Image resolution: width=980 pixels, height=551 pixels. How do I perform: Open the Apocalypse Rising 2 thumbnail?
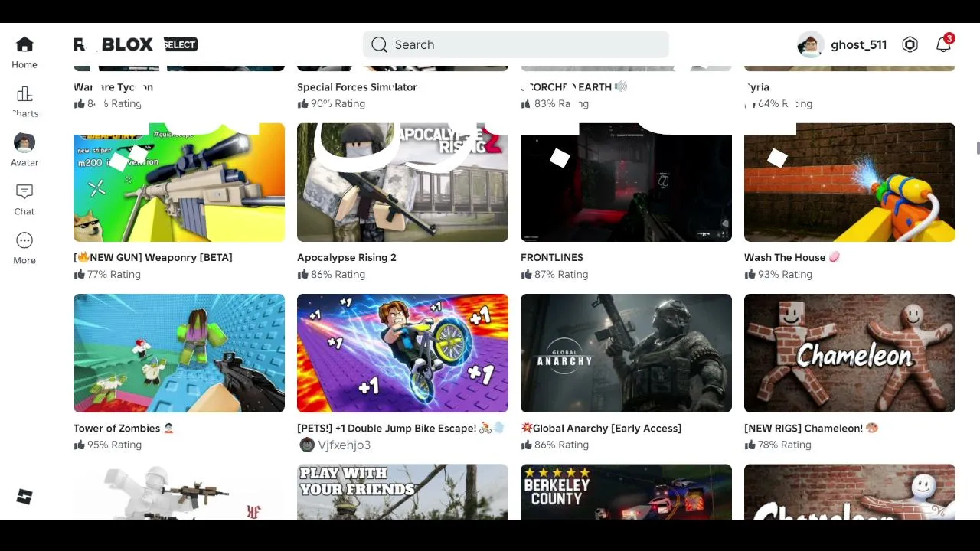(403, 182)
